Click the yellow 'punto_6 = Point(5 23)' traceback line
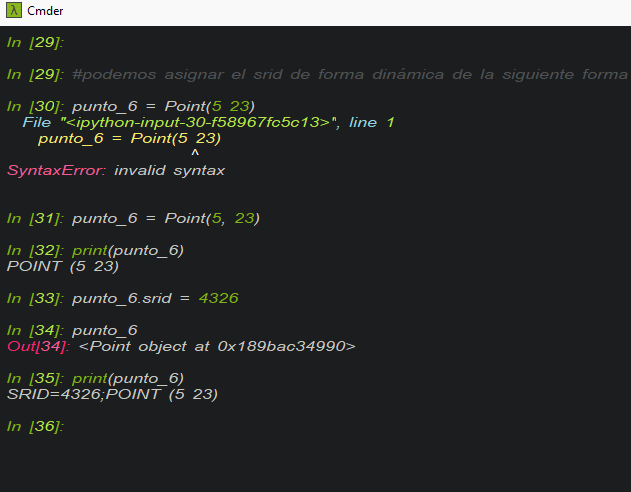The height and width of the screenshot is (492, 631). 130,138
